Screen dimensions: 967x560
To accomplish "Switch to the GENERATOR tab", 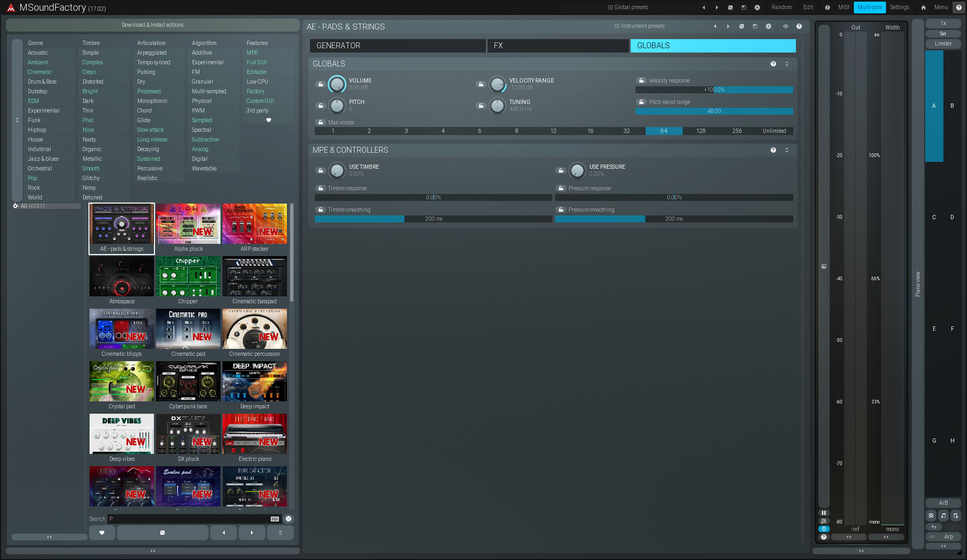I will pyautogui.click(x=397, y=46).
